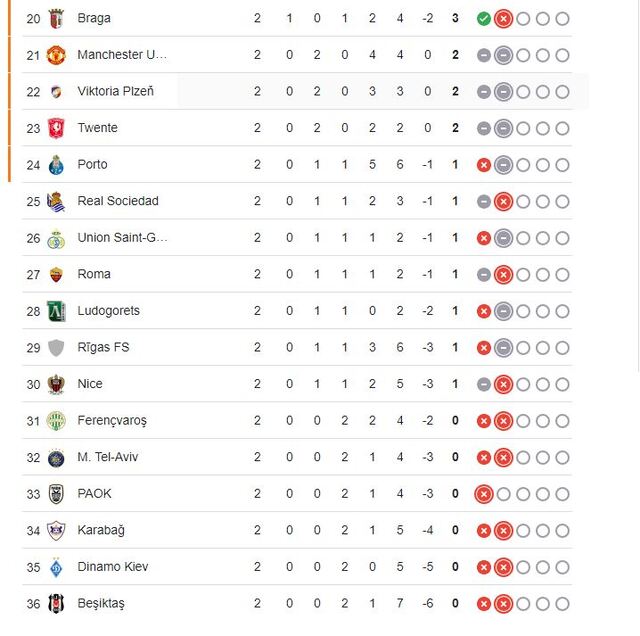Open the Karabağ team link
Image resolution: width=640 pixels, height=636 pixels.
point(101,530)
